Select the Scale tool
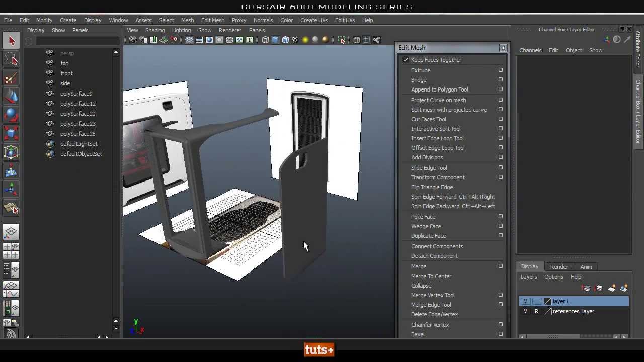 [x=11, y=133]
